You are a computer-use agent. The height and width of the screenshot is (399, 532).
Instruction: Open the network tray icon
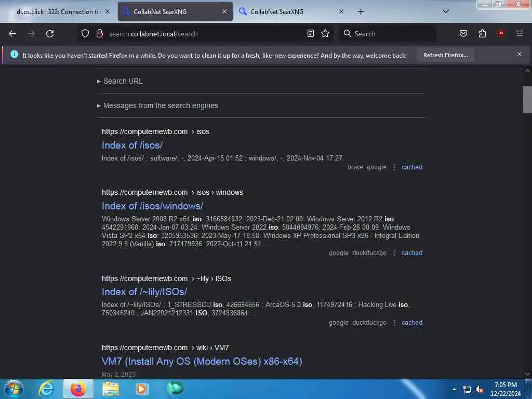(467, 390)
